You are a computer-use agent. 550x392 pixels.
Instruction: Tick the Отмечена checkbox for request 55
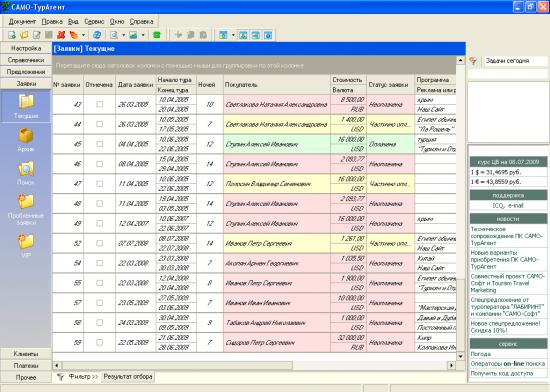(100, 283)
